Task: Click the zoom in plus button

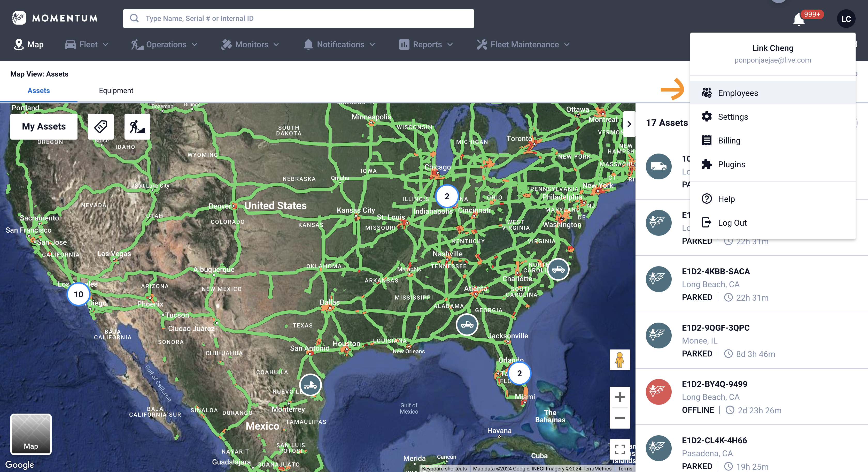Action: pyautogui.click(x=619, y=397)
